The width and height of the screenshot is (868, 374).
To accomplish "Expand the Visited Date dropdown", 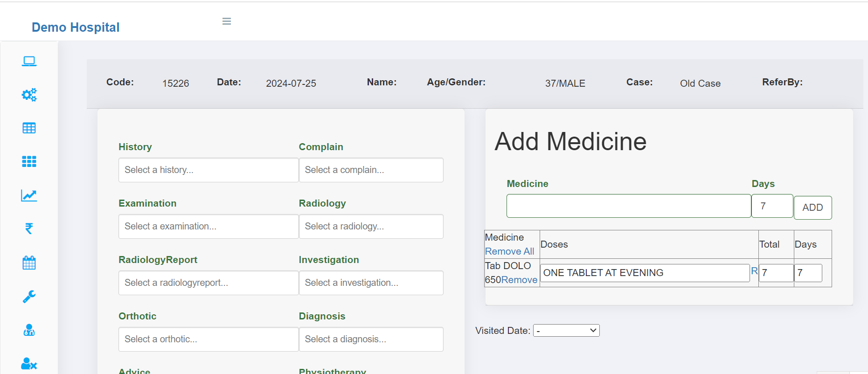I will click(566, 331).
